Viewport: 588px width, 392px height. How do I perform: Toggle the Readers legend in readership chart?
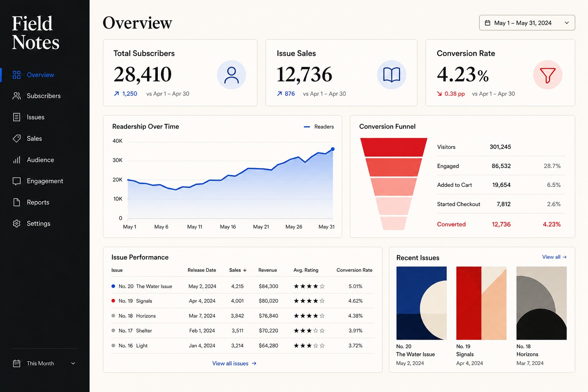[x=319, y=127]
